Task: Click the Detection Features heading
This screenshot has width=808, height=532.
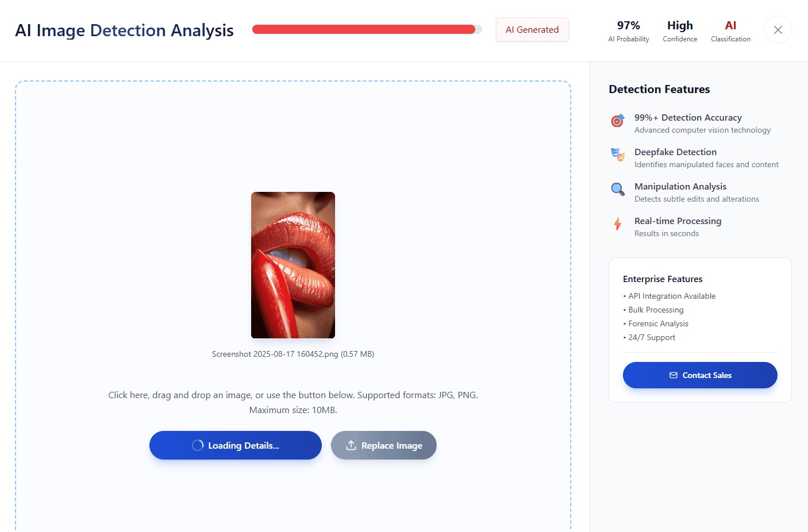Action: pos(659,89)
